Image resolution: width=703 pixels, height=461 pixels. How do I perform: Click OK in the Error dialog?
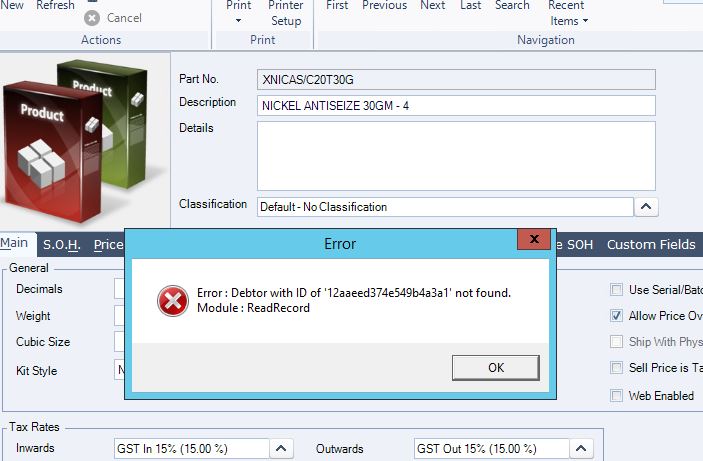pos(495,368)
